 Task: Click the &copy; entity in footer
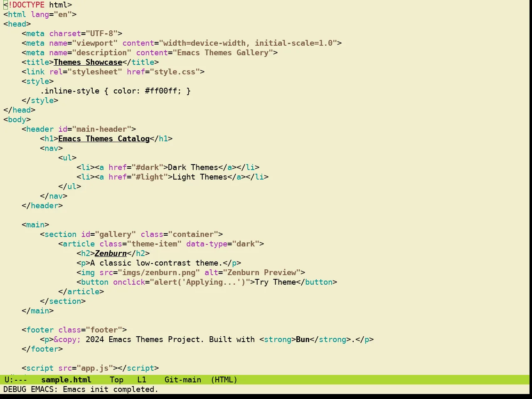67,340
